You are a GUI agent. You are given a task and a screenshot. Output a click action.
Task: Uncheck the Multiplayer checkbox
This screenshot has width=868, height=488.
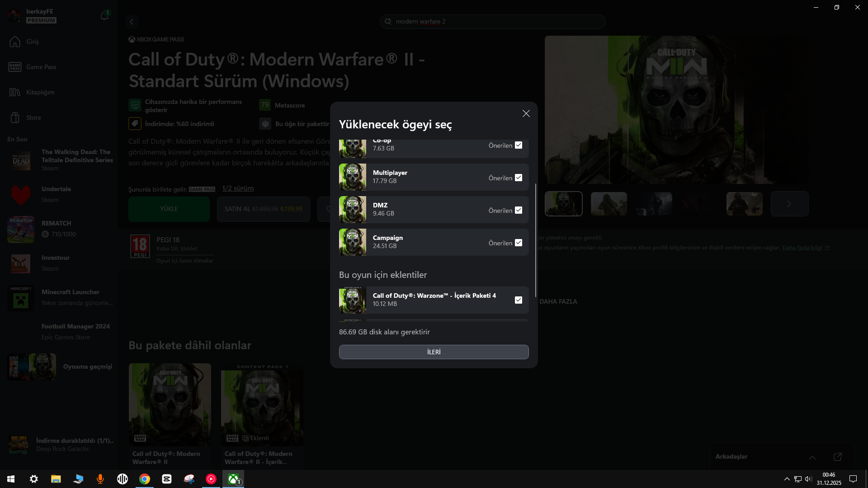[x=519, y=178]
